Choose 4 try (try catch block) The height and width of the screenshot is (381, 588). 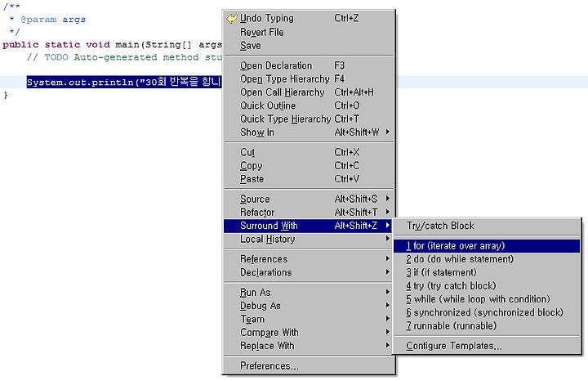point(487,286)
